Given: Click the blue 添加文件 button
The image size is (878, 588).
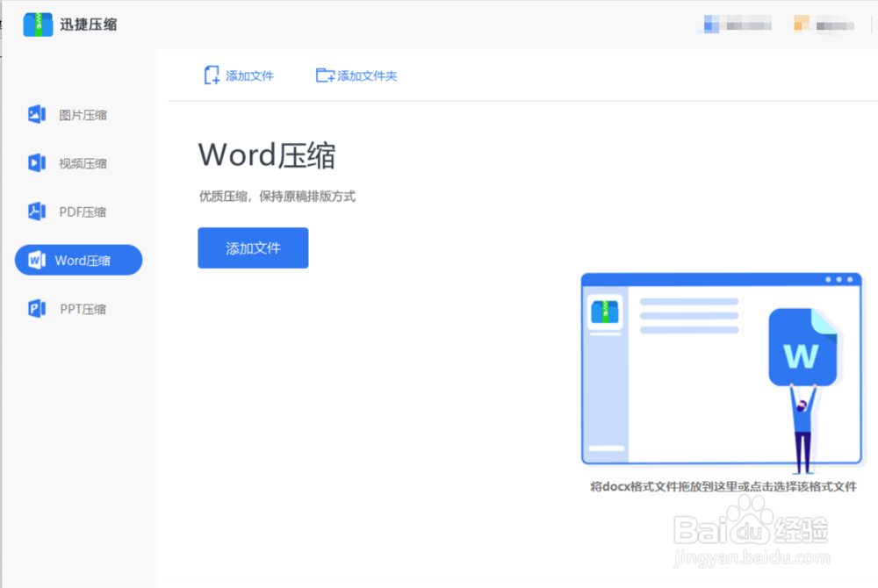Looking at the screenshot, I should click(x=253, y=247).
